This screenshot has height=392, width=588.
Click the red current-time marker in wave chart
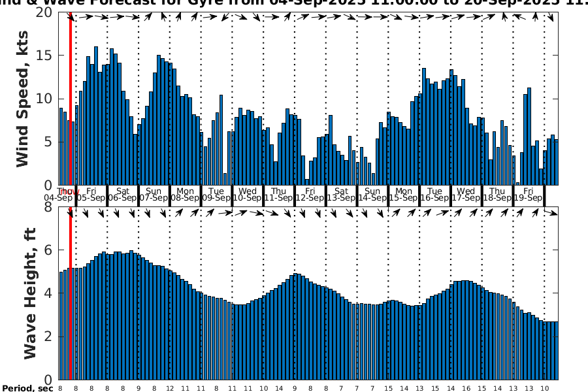pos(70,293)
